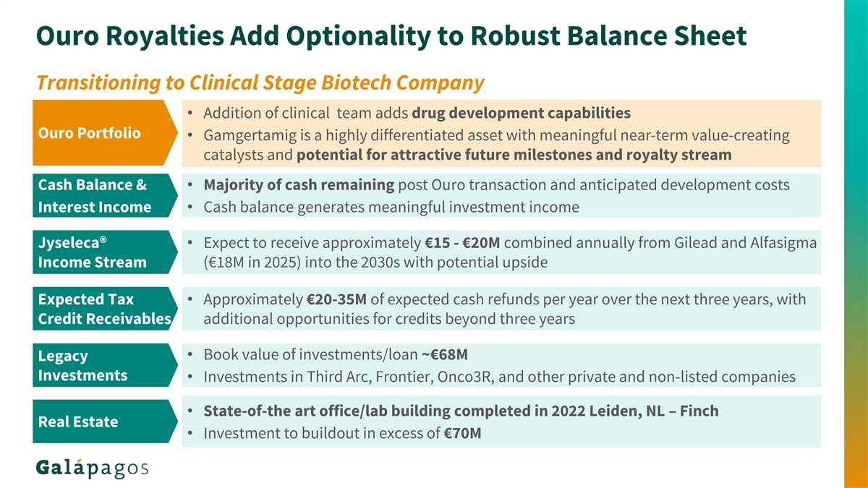
Task: Click the 'Investment to buildout in excess of €70M' bullet
Action: 343,433
